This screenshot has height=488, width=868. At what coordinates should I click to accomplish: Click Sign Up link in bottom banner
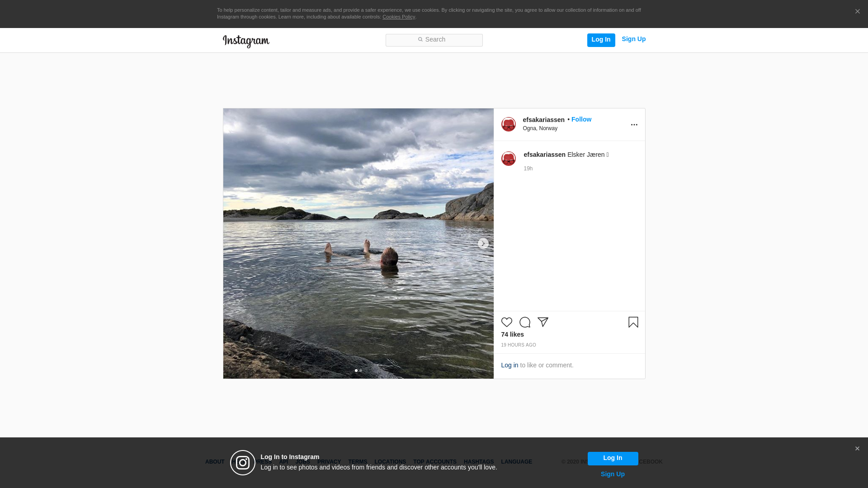[613, 474]
